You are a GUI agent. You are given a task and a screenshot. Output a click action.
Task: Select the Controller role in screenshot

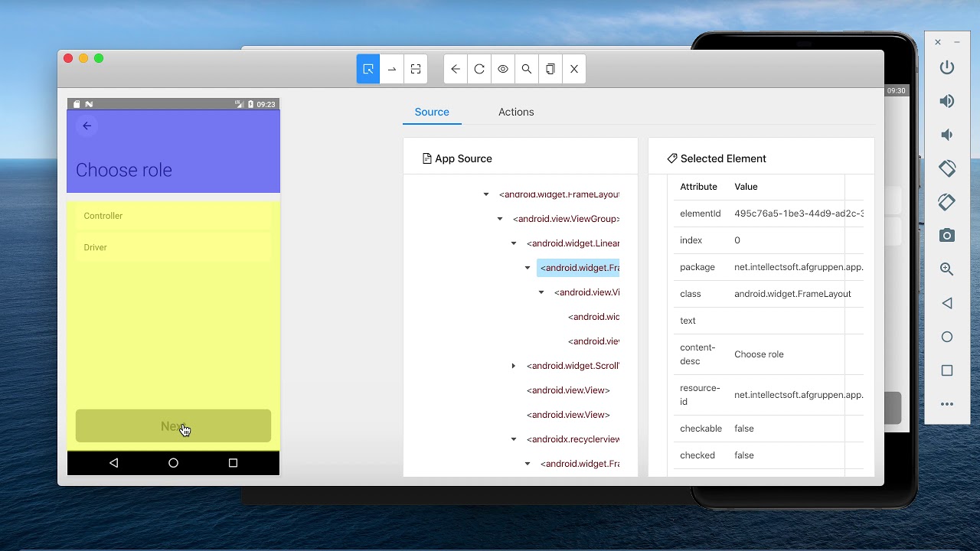[x=173, y=216]
